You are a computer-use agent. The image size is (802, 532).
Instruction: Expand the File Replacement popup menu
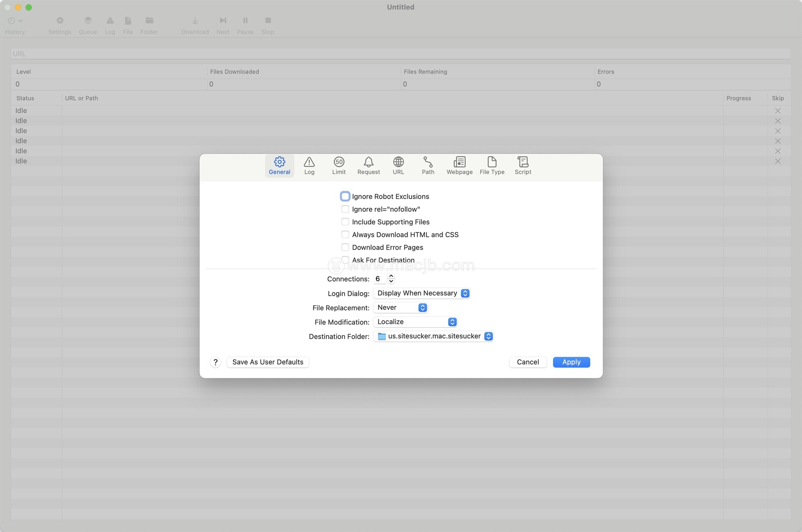[401, 308]
